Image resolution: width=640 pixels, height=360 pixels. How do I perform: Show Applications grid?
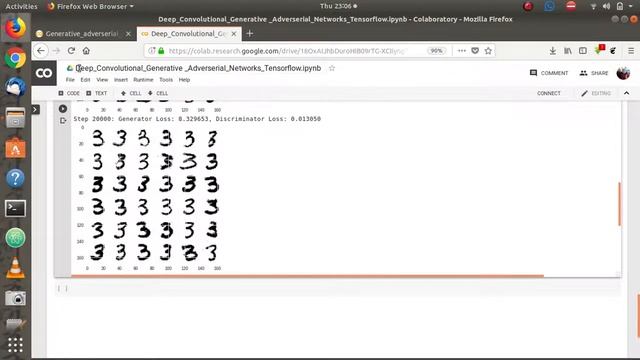(x=16, y=345)
